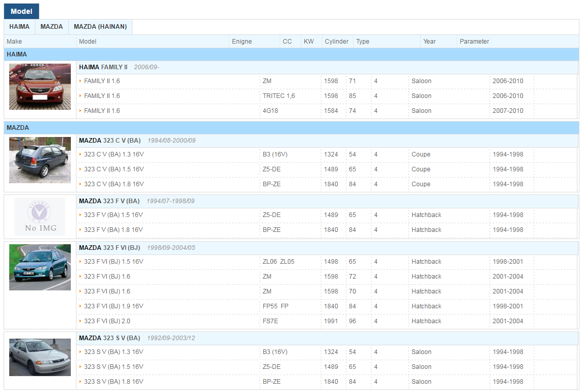The image size is (583, 392).
Task: Open 323 F V (BA) 1.8 16V model
Action: (x=113, y=230)
